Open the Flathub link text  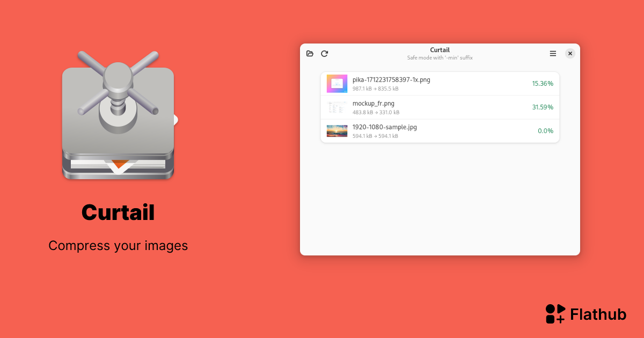click(x=599, y=314)
